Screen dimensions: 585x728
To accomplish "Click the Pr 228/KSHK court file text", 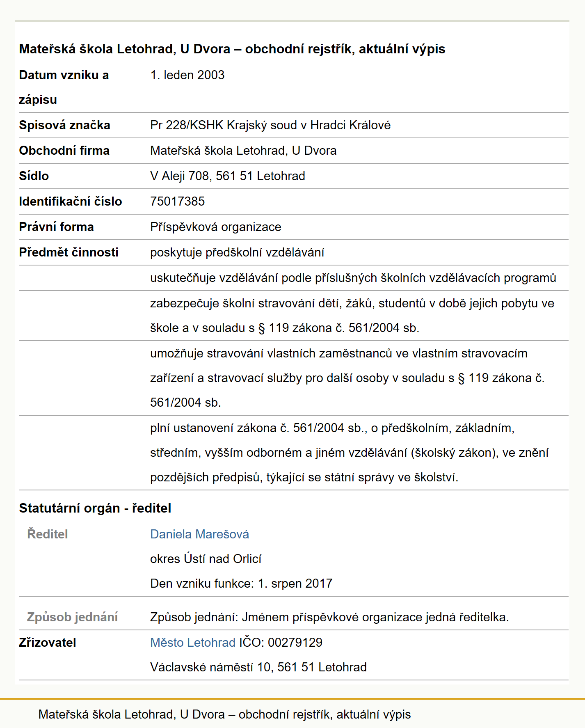I will pos(270,125).
